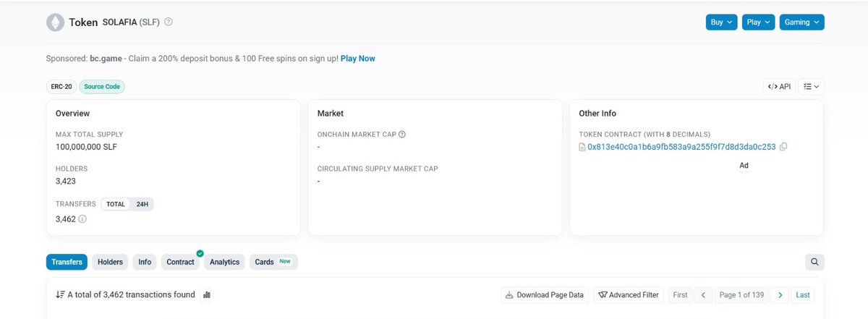Open the search magnifier above the transfers table
Viewport: 868px width, 319px height.
[x=814, y=262]
